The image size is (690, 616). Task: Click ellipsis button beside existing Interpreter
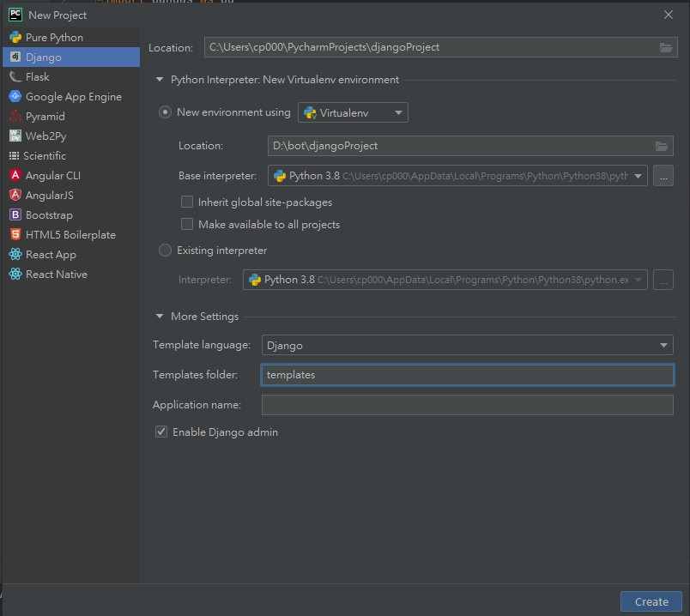pyautogui.click(x=663, y=280)
